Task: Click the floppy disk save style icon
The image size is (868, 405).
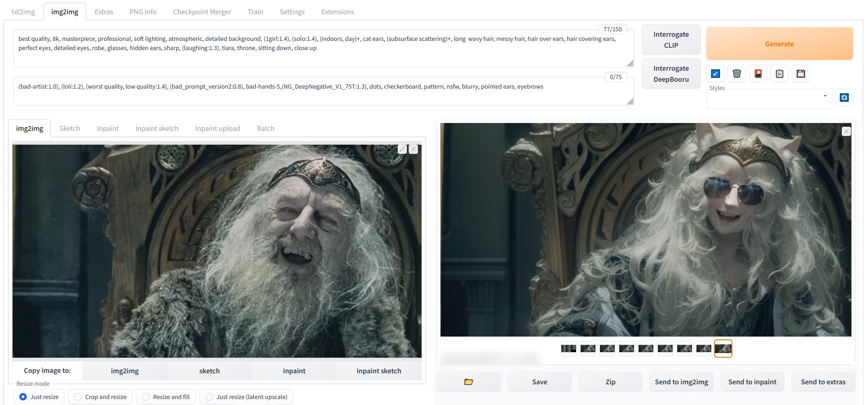Action: [801, 73]
